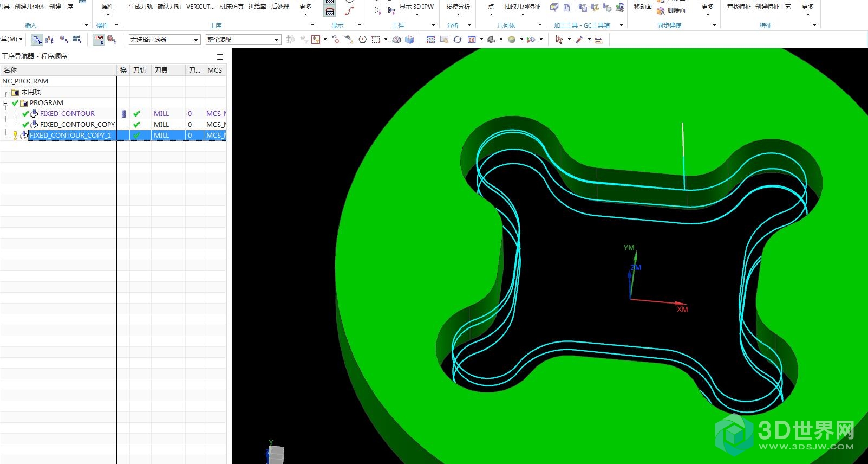Screen dimensions: 868x464
Task: Click the tool path curve display icon
Action: click(349, 11)
